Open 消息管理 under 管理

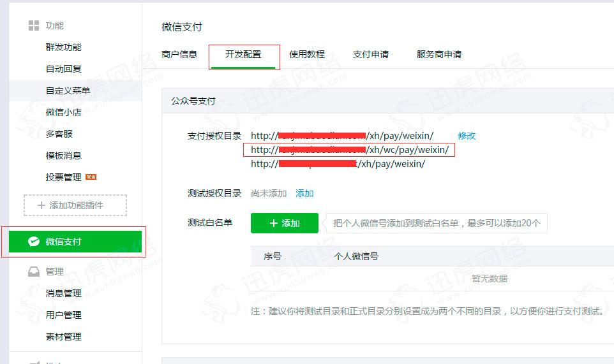point(63,293)
